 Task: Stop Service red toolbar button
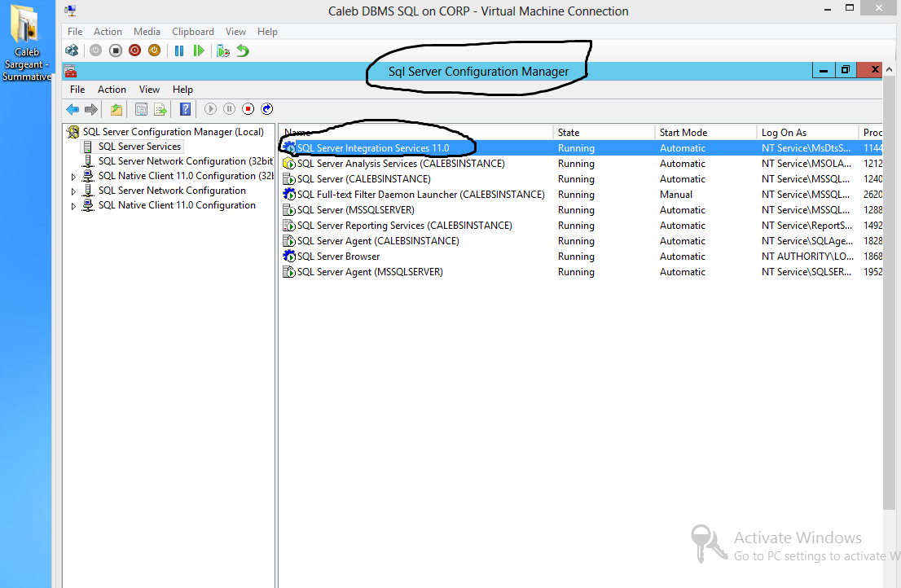point(248,108)
